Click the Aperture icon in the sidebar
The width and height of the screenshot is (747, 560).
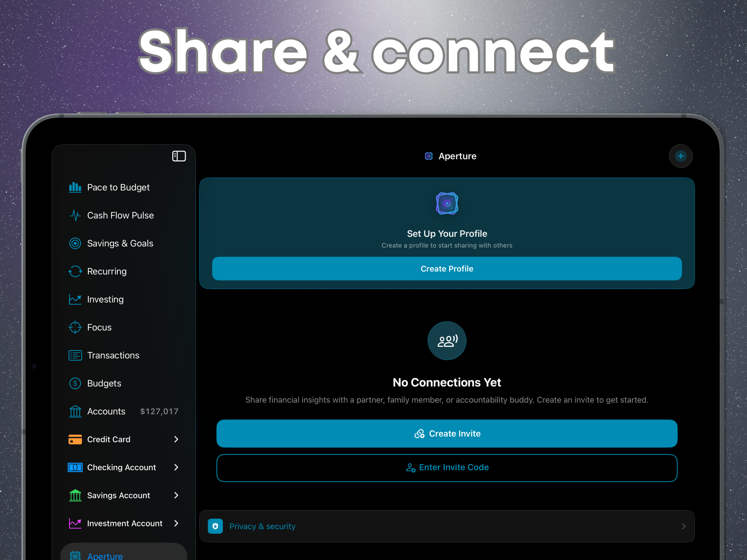(x=75, y=556)
